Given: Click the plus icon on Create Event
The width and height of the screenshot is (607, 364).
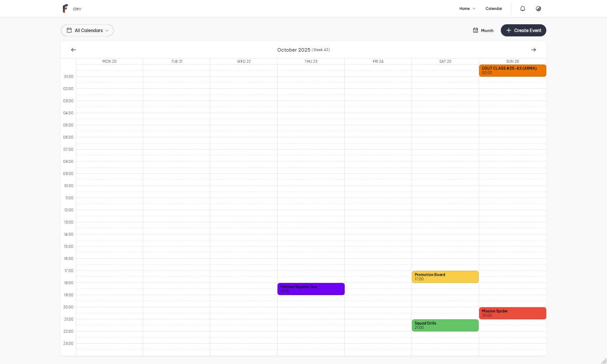Looking at the screenshot, I should tap(509, 30).
